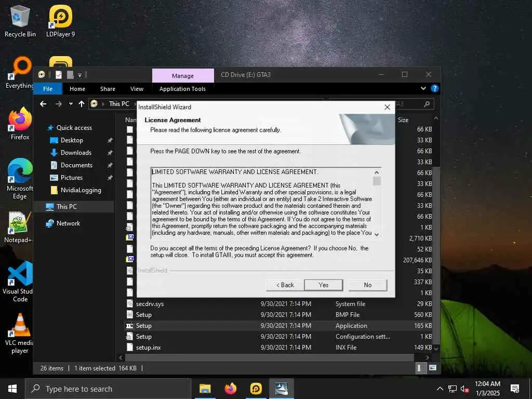This screenshot has height=399, width=532.
Task: Click This PC in the address bar
Action: click(x=119, y=104)
